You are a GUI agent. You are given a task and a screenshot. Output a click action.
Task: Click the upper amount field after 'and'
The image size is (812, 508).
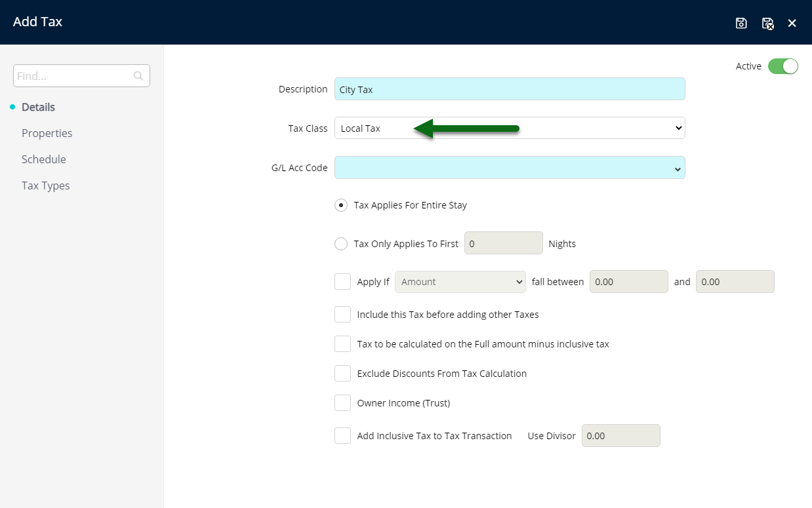735,282
